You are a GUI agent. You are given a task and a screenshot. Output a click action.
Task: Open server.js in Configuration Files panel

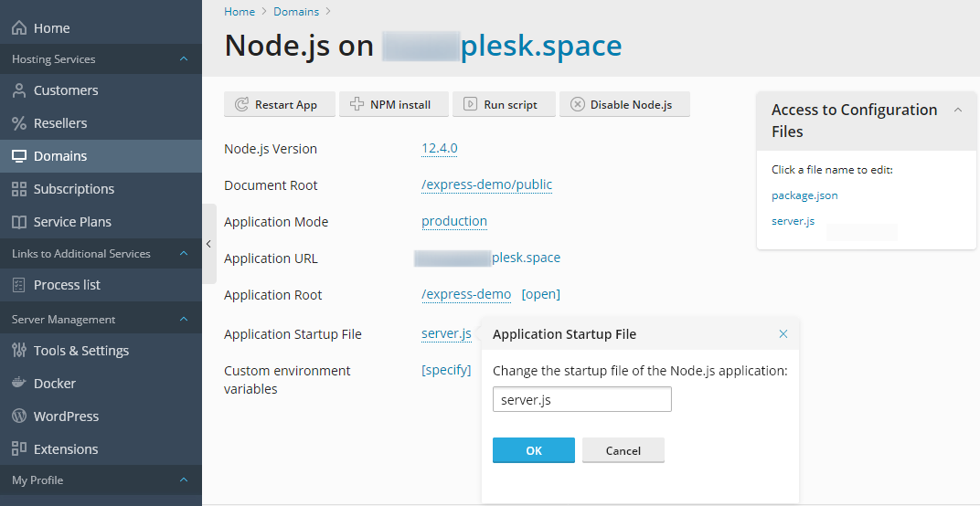click(794, 220)
